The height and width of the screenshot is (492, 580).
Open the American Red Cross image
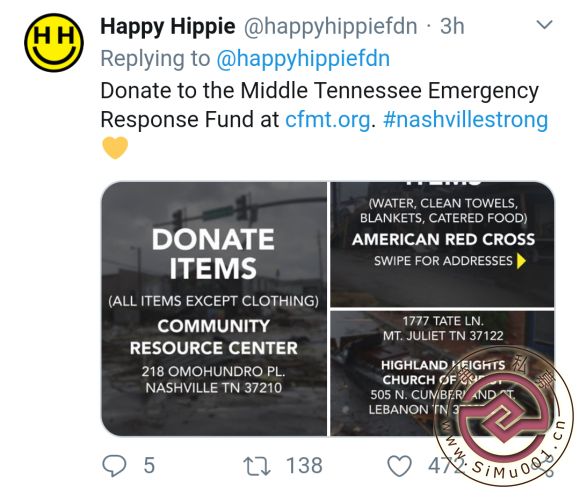pyautogui.click(x=442, y=244)
